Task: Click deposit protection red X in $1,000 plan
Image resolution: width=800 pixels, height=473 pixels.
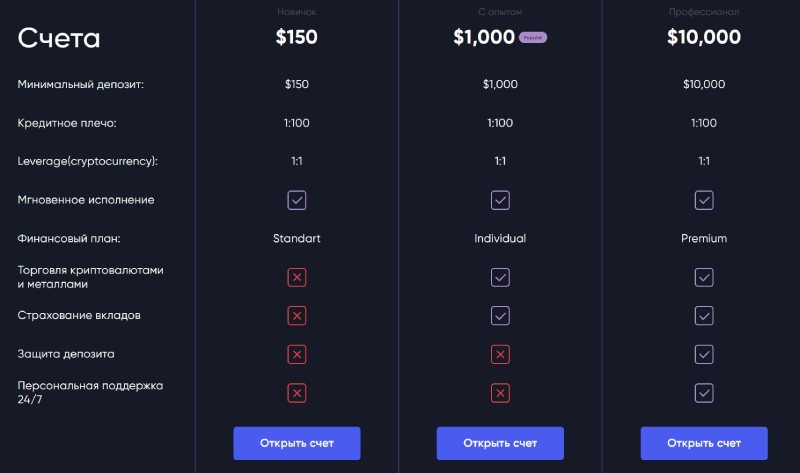Action: click(500, 354)
